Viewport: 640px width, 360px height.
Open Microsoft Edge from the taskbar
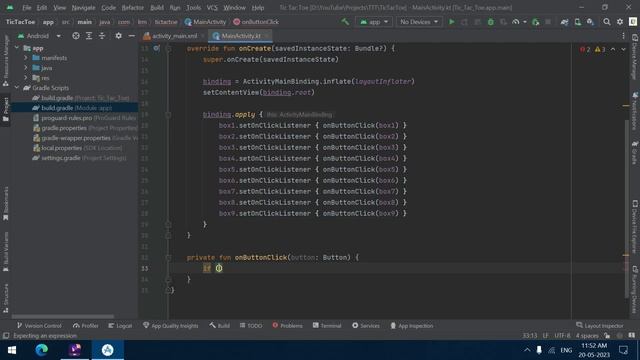tap(41, 350)
